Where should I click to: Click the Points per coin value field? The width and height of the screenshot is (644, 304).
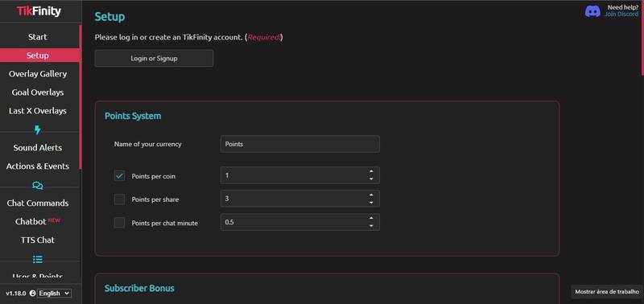[299, 175]
